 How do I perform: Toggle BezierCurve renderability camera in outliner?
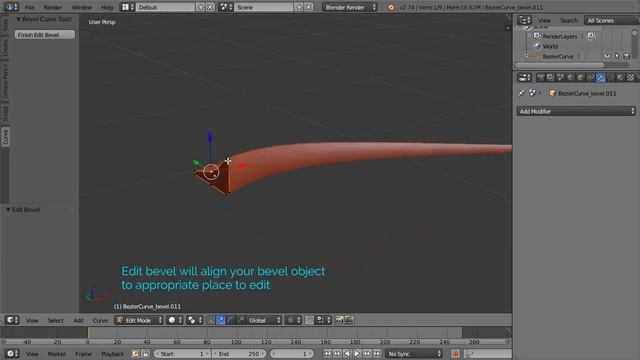627,56
